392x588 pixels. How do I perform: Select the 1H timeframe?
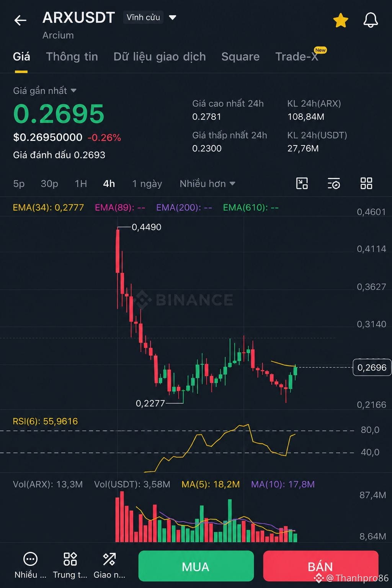(81, 184)
